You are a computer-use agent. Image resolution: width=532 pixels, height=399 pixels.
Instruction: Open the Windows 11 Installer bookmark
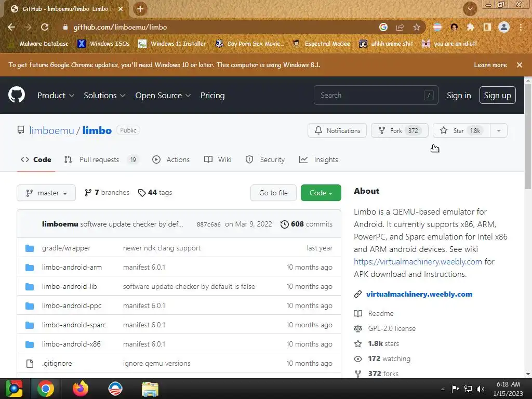coord(172,44)
